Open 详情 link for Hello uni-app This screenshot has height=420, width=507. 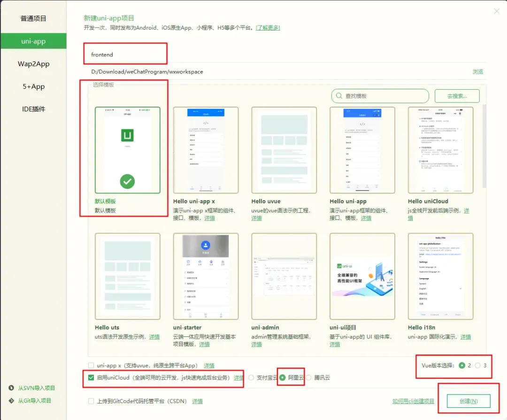(366, 218)
